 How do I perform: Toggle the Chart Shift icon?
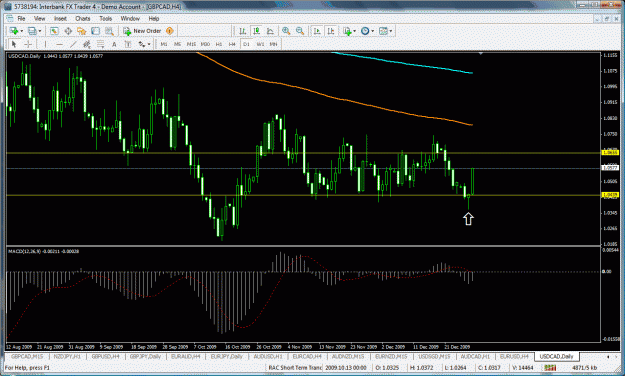(x=331, y=31)
